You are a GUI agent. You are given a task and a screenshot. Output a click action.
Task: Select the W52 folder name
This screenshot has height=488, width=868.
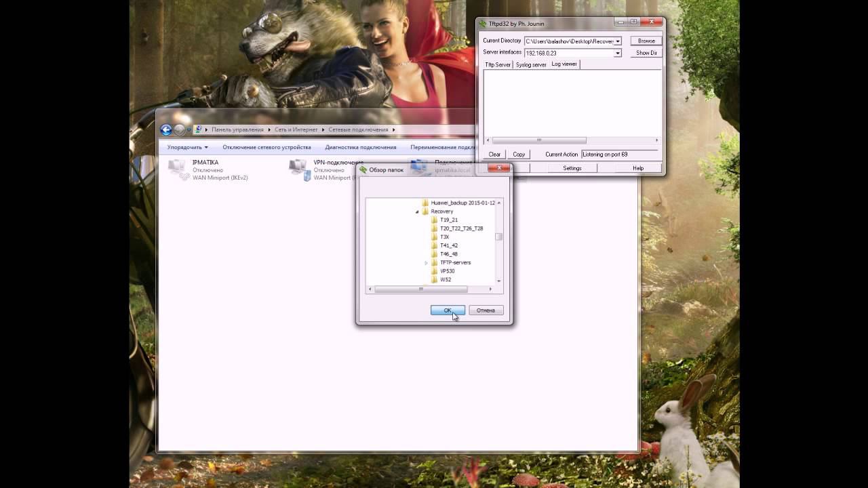click(x=446, y=279)
